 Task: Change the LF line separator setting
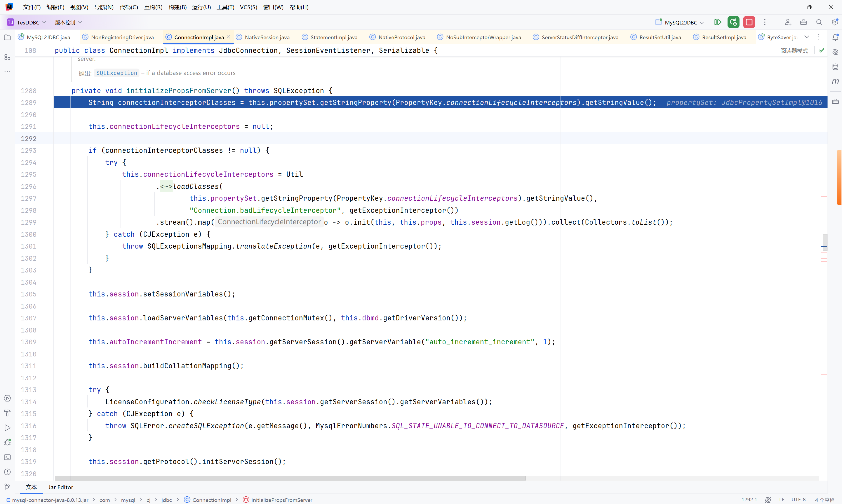pyautogui.click(x=781, y=500)
